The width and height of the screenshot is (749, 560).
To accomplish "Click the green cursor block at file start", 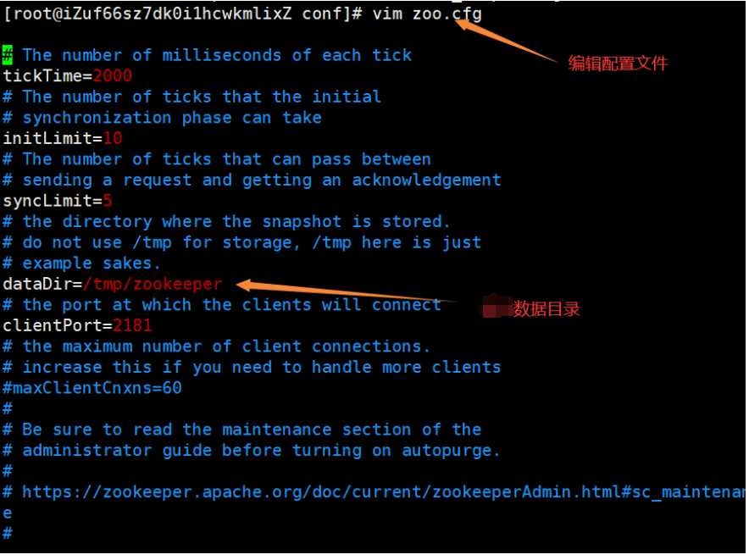I will [8, 55].
